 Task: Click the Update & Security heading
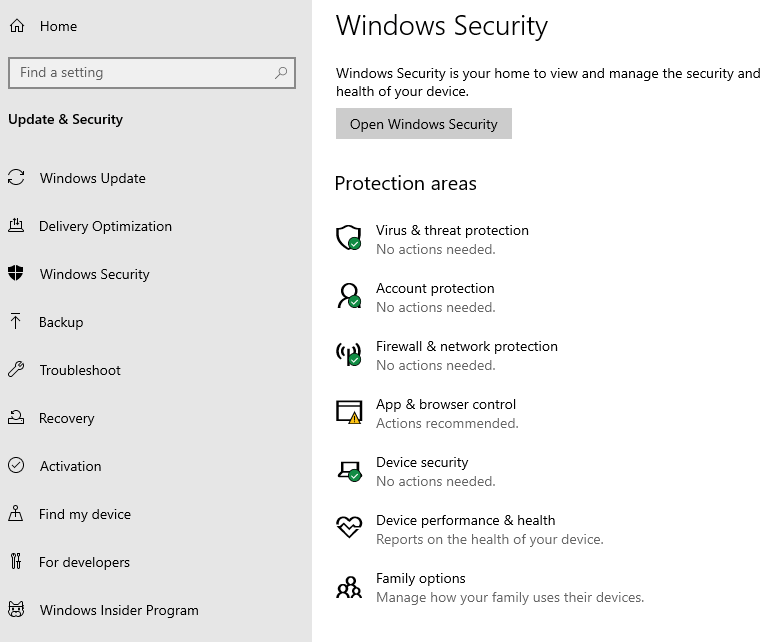pos(65,119)
